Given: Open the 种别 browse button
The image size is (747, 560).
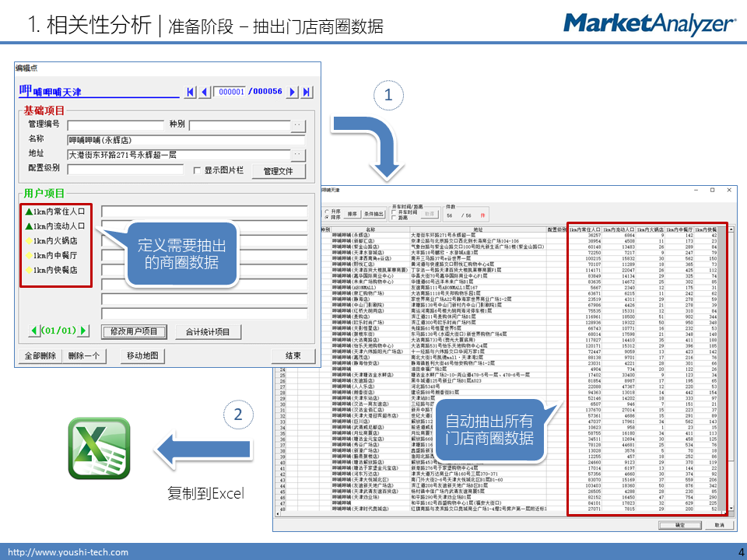Looking at the screenshot, I should (298, 126).
